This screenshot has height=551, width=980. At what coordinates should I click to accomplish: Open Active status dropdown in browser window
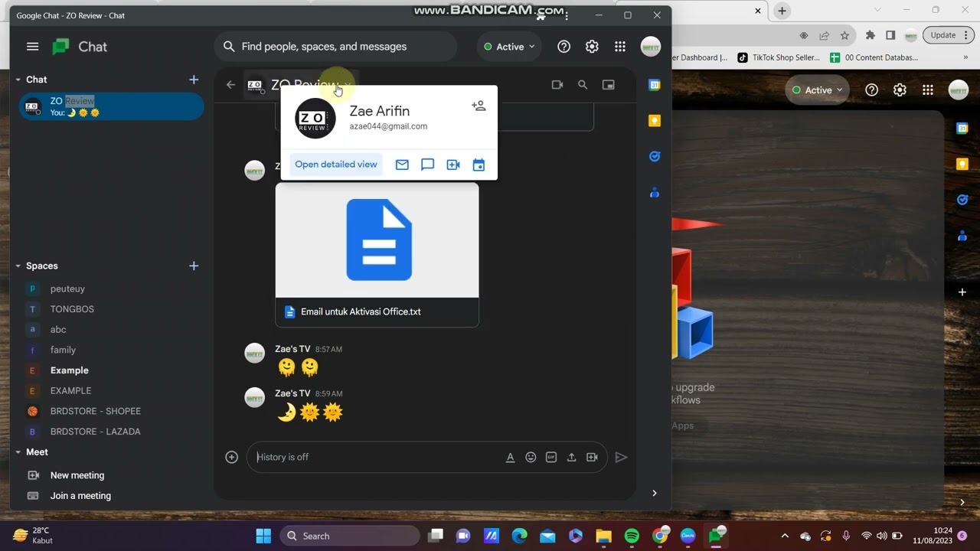(x=818, y=90)
